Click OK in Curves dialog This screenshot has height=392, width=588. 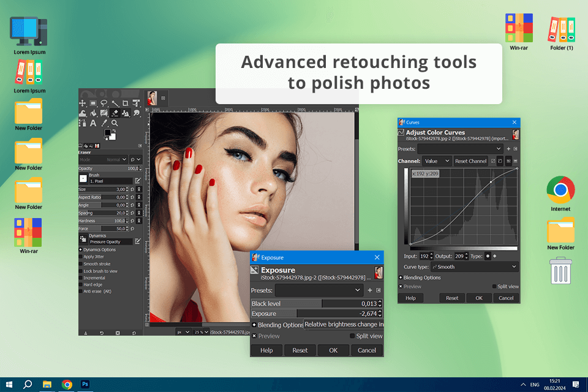(x=479, y=298)
